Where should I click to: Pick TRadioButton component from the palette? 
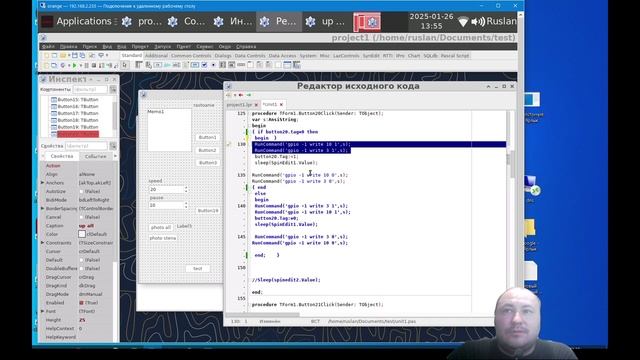point(213,65)
